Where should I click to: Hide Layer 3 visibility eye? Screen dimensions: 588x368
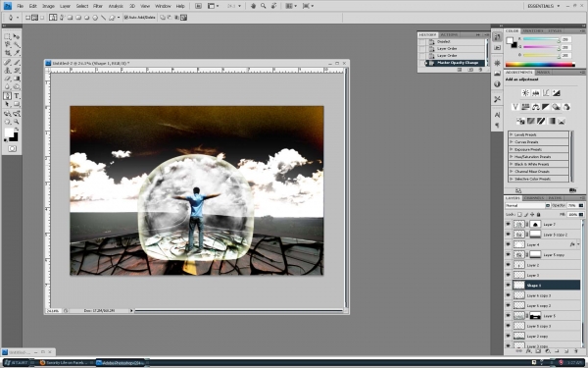pyautogui.click(x=508, y=275)
